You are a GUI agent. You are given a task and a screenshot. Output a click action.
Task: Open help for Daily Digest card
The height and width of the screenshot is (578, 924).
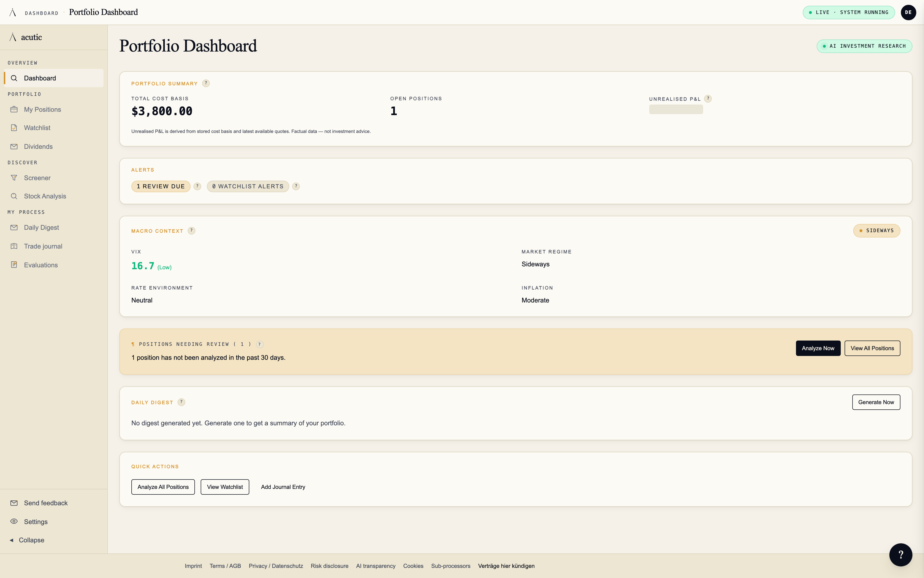(x=181, y=402)
